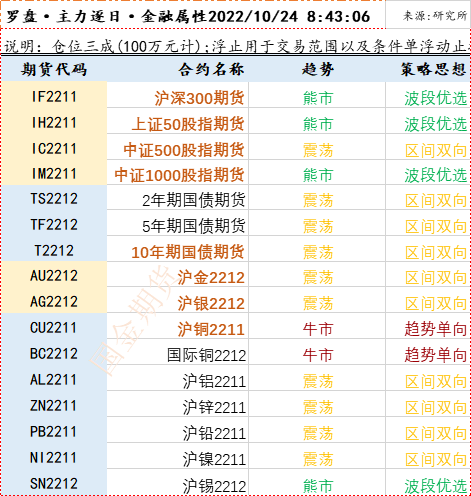Click 区间双向 strategy in AG2212 row
This screenshot has width=471, height=496.
click(436, 304)
